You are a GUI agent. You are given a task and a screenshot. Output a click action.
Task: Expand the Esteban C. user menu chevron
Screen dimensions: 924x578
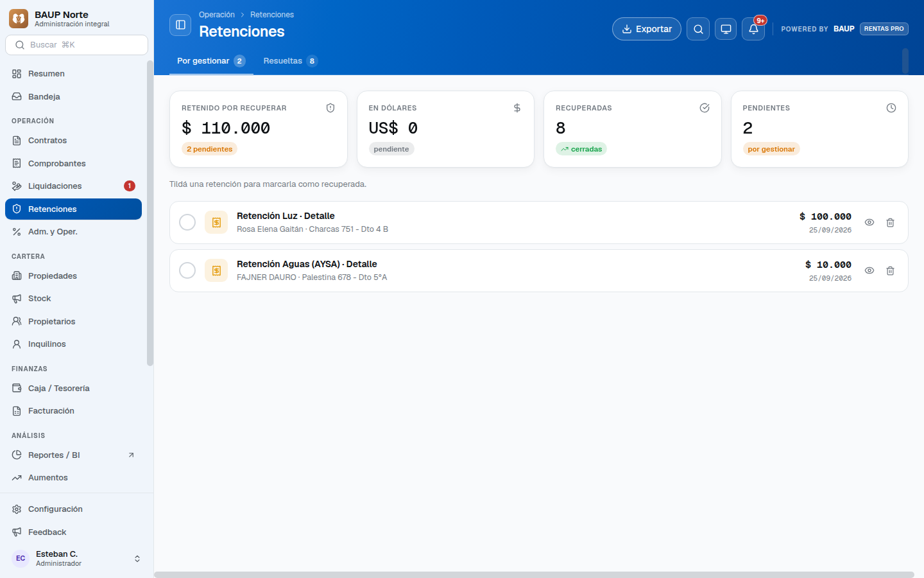137,559
